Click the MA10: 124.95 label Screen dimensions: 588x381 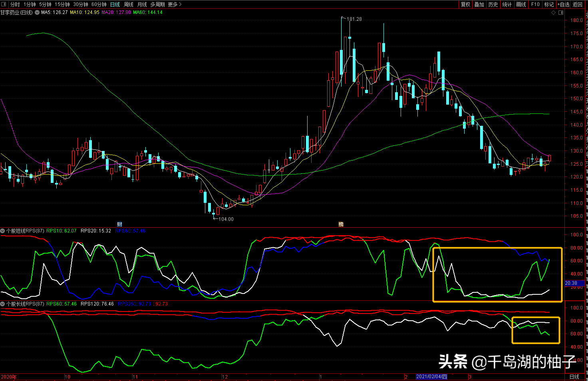pyautogui.click(x=85, y=12)
